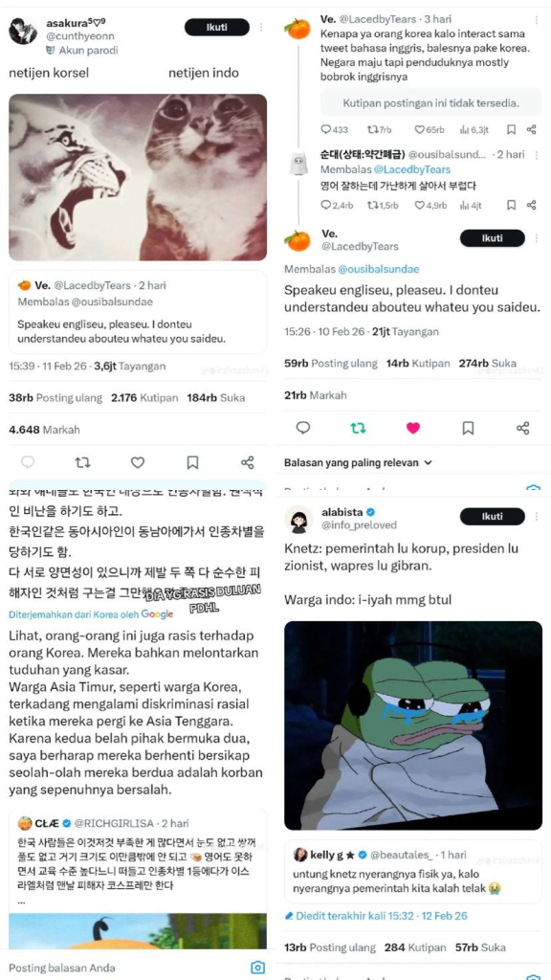Reply to asakura's post with comment icon
Image resolution: width=551 pixels, height=980 pixels.
[x=28, y=462]
